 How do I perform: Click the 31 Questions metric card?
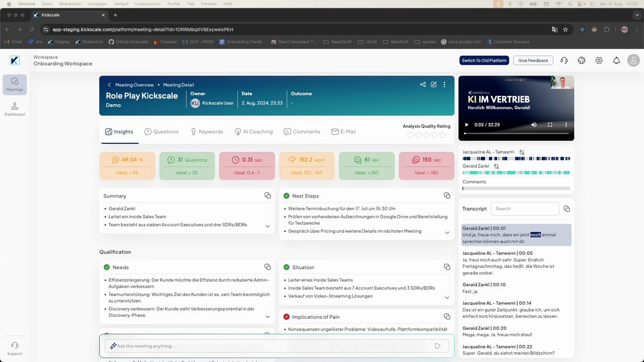click(187, 166)
